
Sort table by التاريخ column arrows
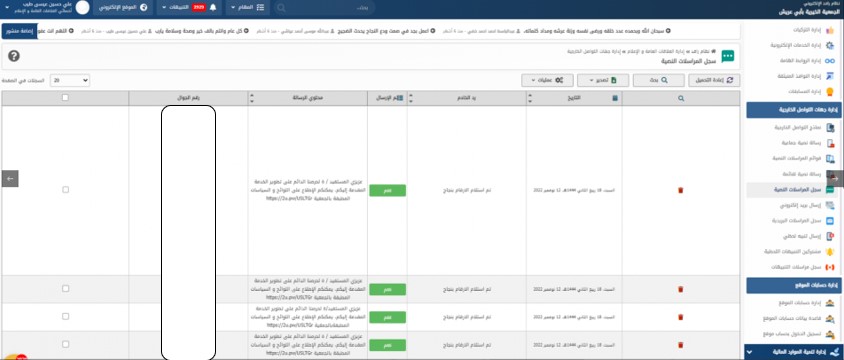[x=530, y=98]
